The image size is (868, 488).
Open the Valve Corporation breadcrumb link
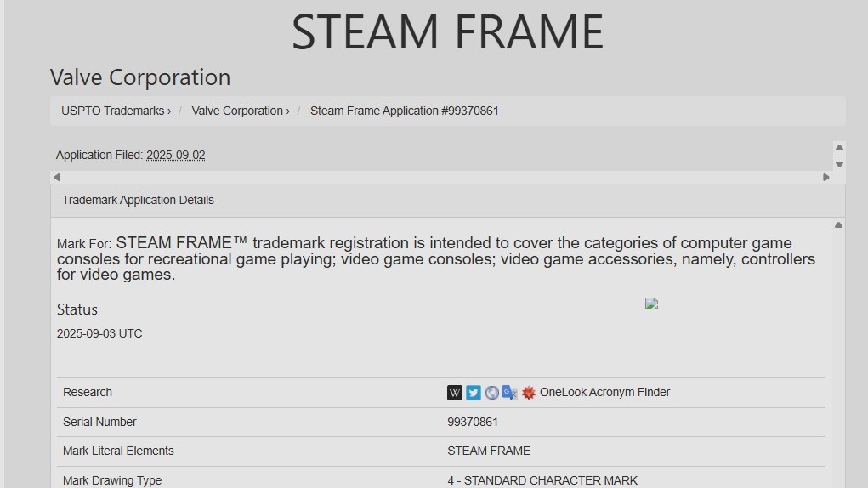click(x=240, y=111)
